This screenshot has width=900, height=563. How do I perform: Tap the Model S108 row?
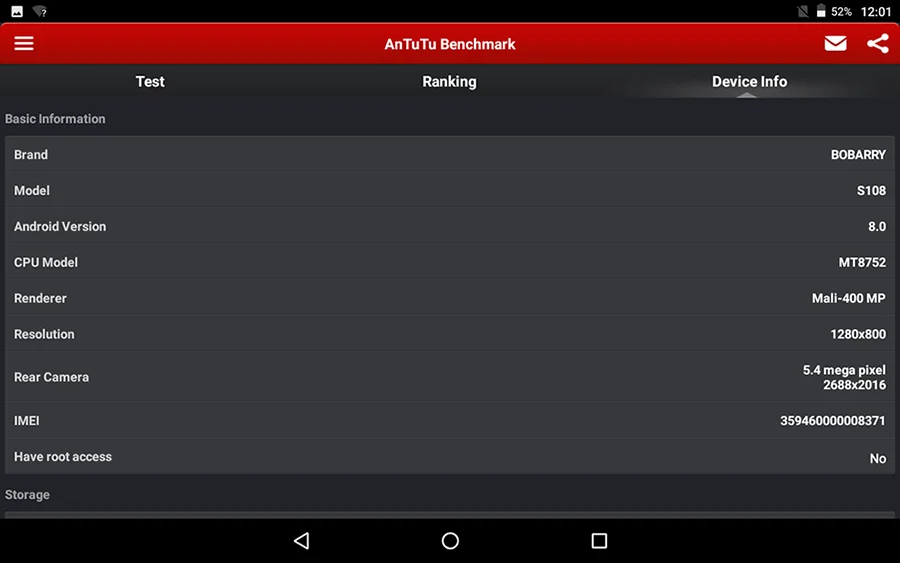coord(450,190)
